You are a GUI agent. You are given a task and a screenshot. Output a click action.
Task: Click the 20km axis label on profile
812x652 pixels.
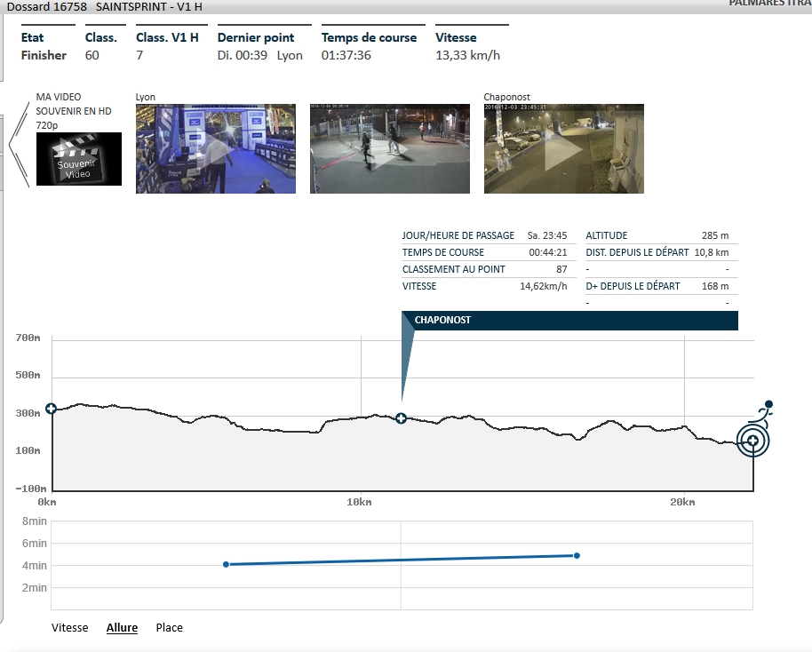(682, 502)
